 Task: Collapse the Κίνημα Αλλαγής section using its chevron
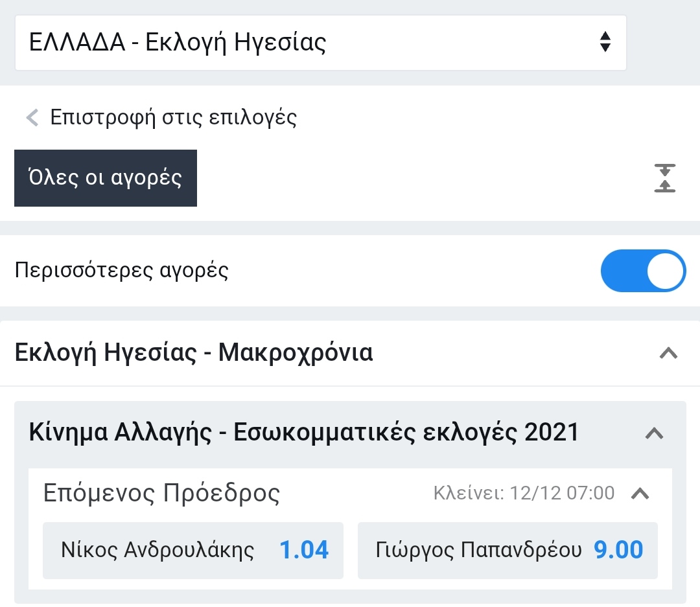pyautogui.click(x=654, y=433)
